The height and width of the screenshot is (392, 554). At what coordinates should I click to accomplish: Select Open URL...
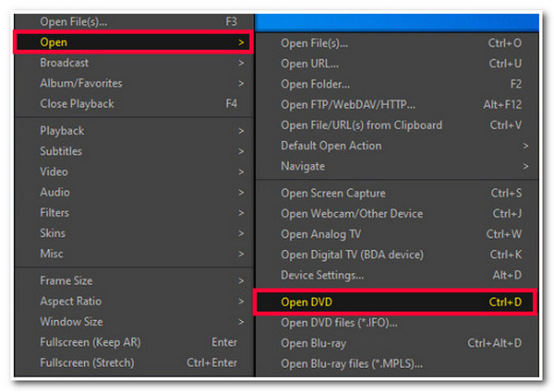pyautogui.click(x=396, y=64)
